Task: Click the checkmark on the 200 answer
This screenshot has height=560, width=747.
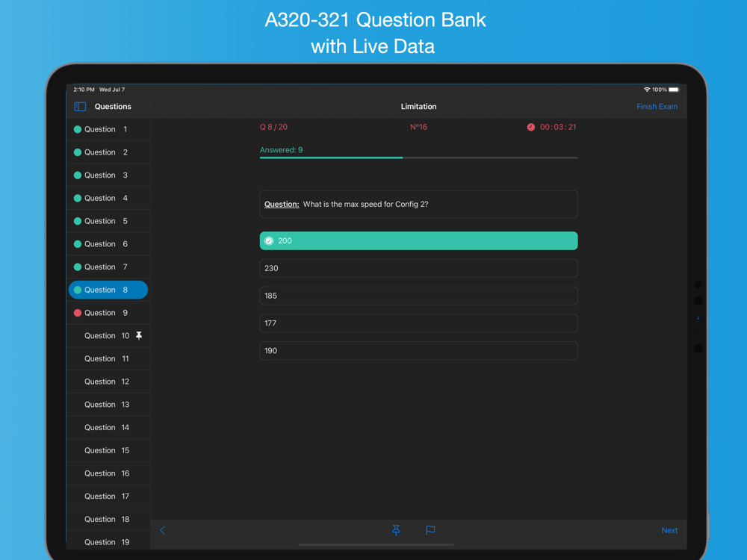Action: point(269,241)
